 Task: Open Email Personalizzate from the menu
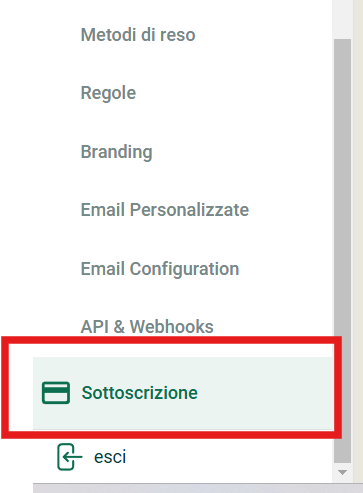pos(165,210)
